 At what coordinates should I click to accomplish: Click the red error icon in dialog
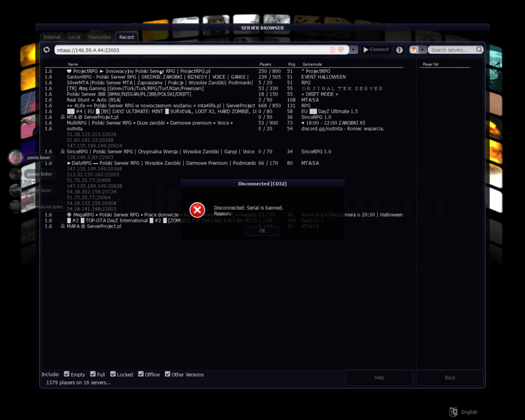click(197, 210)
